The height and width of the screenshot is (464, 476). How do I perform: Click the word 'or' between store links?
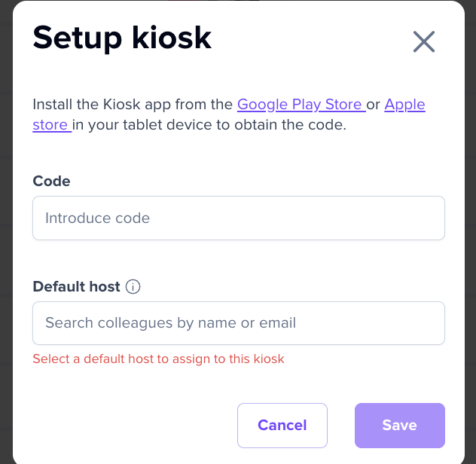374,105
